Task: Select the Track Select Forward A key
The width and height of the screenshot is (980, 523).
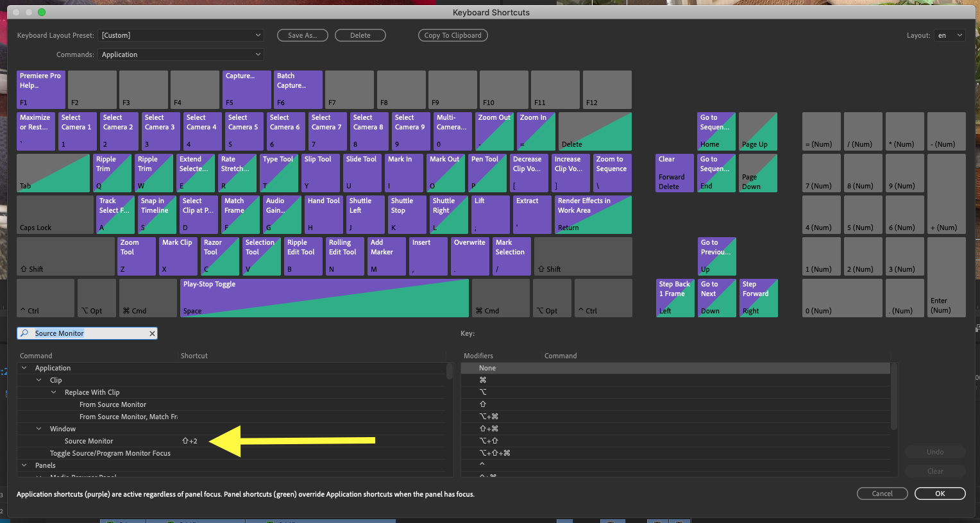Action: [x=116, y=215]
